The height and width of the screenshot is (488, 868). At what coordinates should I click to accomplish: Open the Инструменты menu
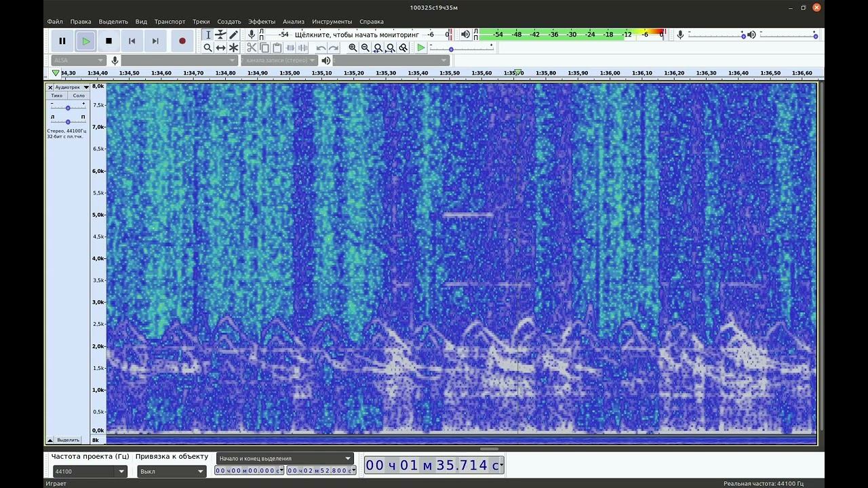332,22
